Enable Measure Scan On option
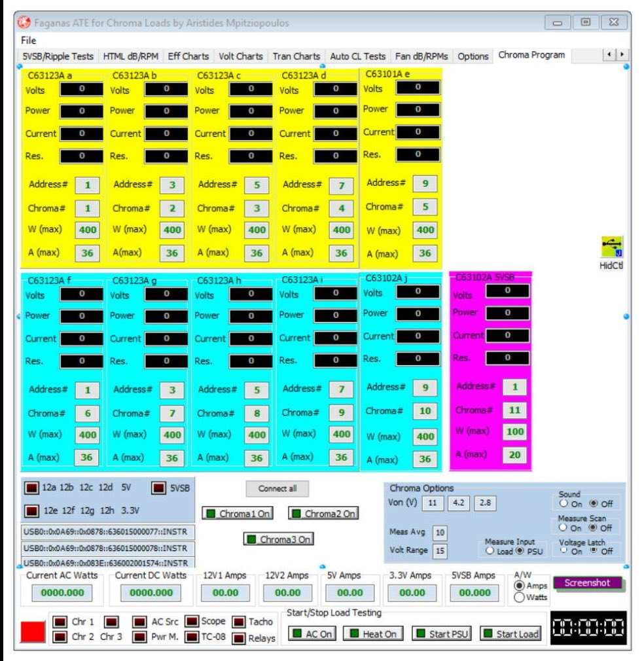Image resolution: width=644 pixels, height=661 pixels. [x=563, y=527]
